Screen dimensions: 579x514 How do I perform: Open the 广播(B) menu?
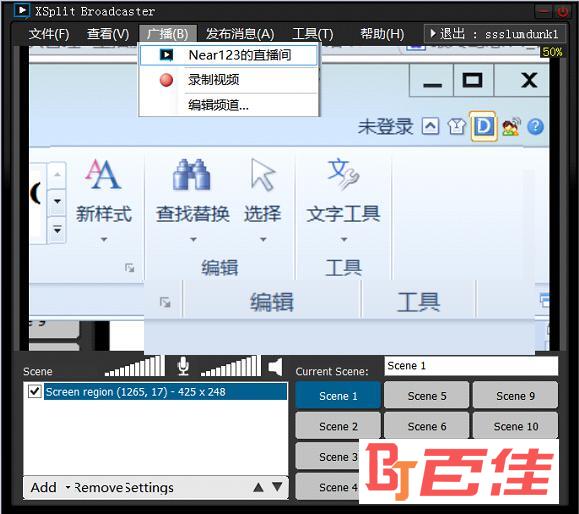168,34
